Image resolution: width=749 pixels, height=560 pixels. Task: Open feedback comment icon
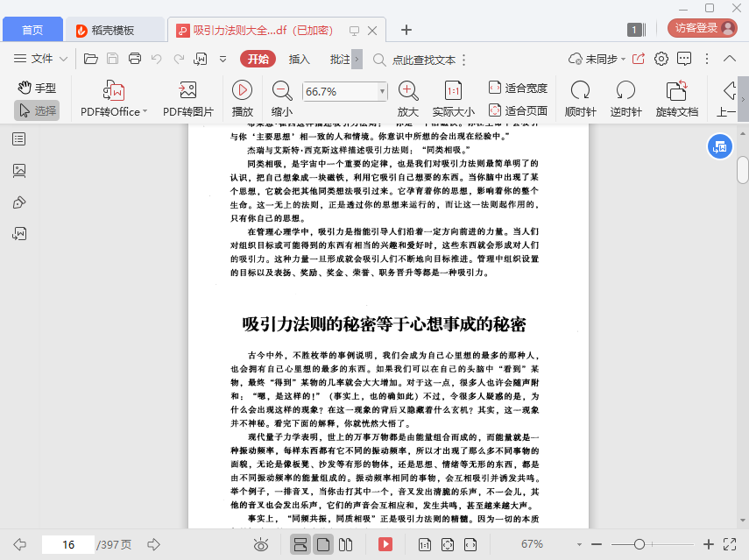point(684,59)
